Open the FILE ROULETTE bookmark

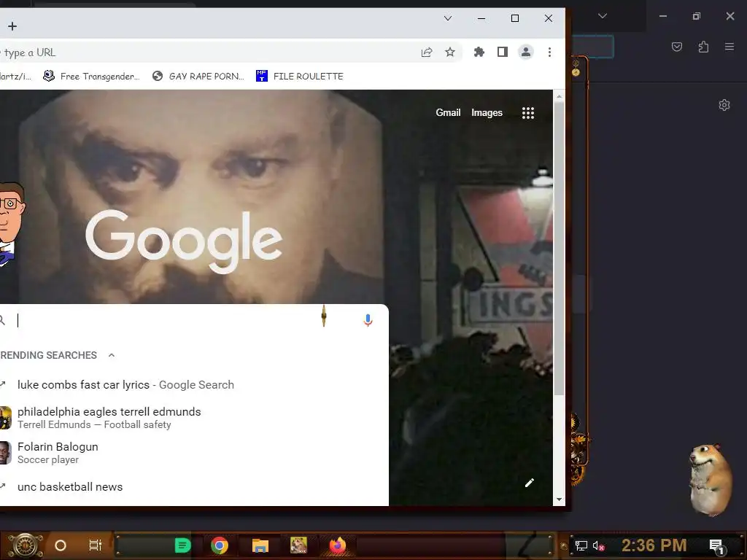click(300, 76)
